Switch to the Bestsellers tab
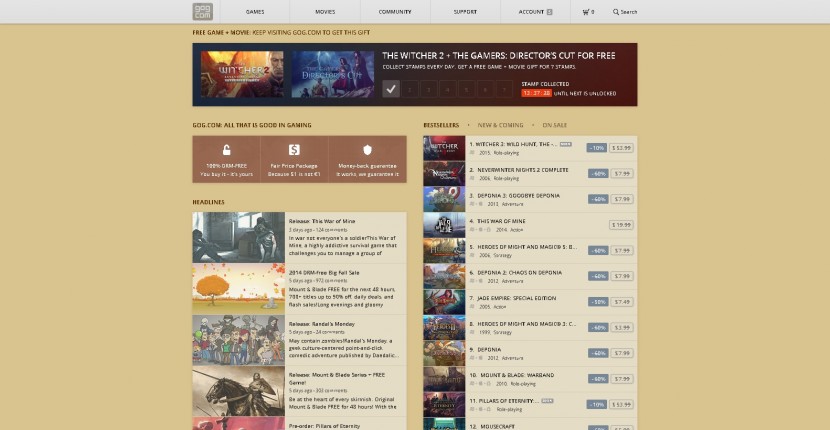The image size is (830, 430). click(441, 125)
